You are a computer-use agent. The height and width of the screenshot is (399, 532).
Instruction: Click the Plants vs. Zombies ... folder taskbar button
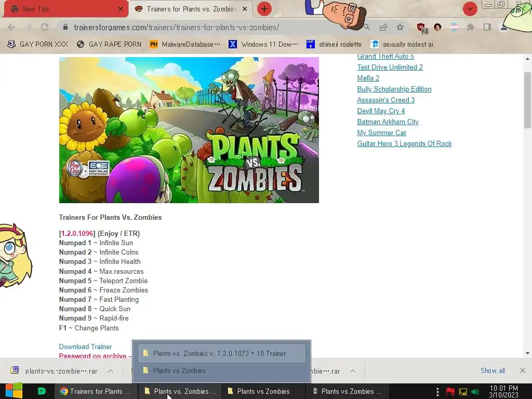pos(180,391)
